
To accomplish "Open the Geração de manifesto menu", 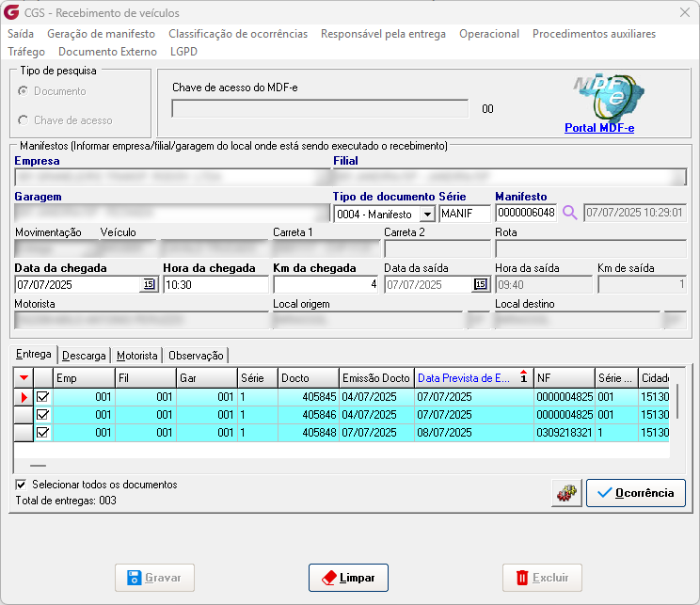I will coord(102,34).
